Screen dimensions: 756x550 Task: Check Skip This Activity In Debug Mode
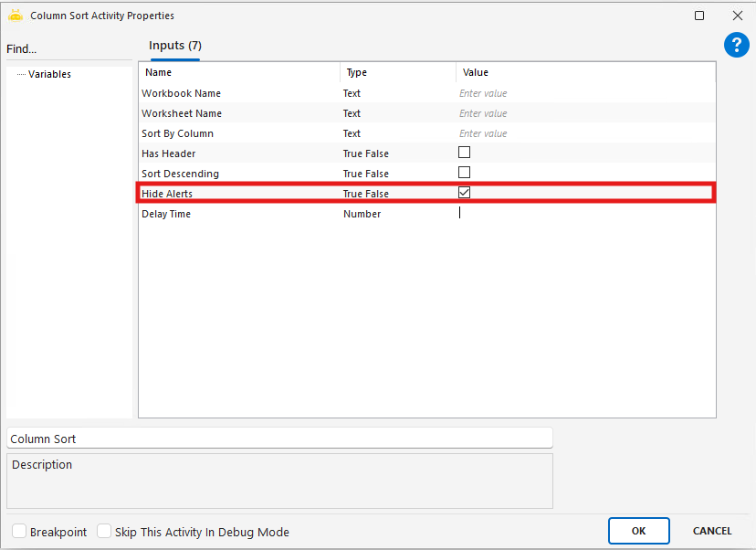point(104,532)
